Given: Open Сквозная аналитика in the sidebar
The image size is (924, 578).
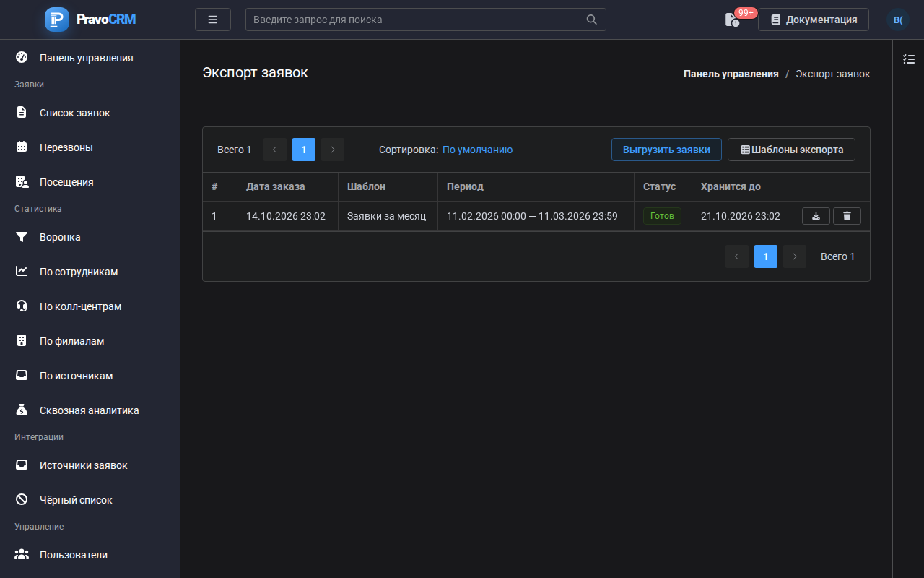Looking at the screenshot, I should pyautogui.click(x=90, y=410).
